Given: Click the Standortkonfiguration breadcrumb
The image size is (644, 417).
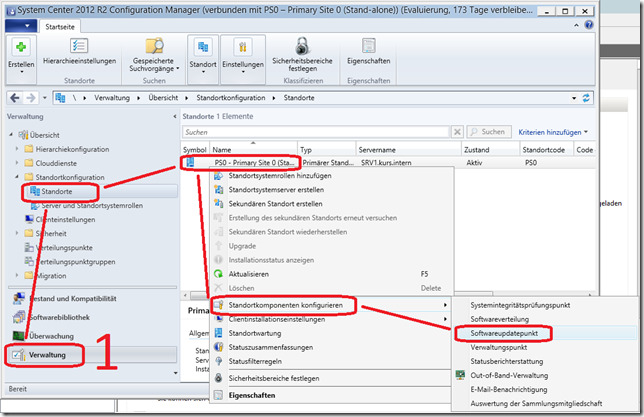Looking at the screenshot, I should click(x=230, y=98).
